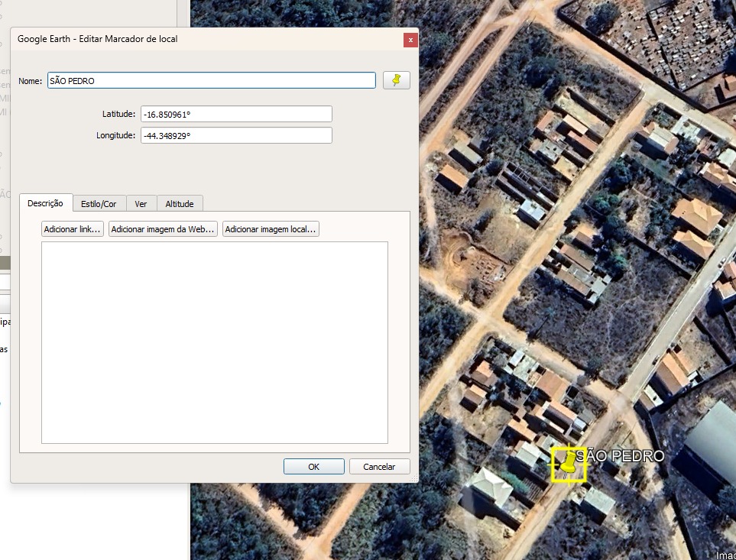Select the Ver tab
736x560 pixels.
(x=141, y=204)
